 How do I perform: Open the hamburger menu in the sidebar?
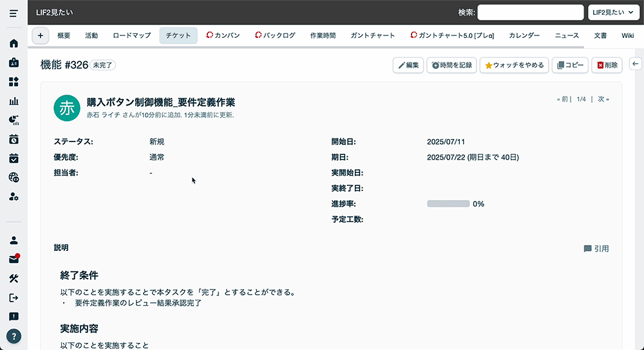click(14, 13)
